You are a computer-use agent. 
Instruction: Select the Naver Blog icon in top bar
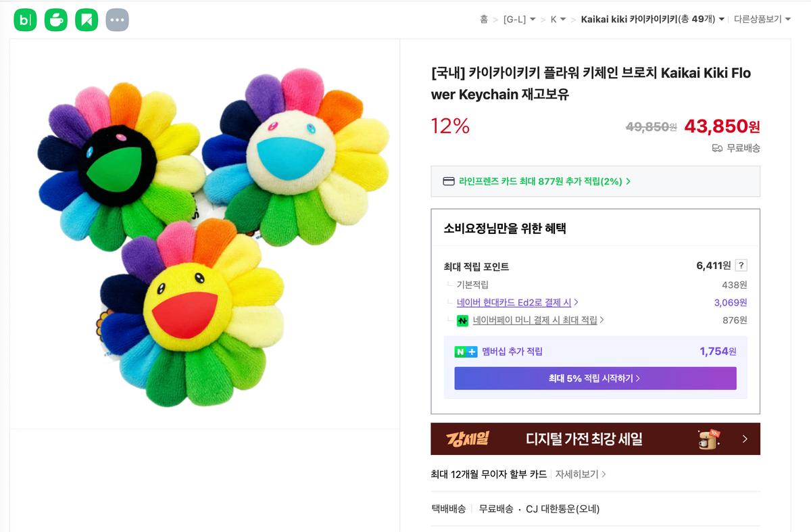[87, 19]
